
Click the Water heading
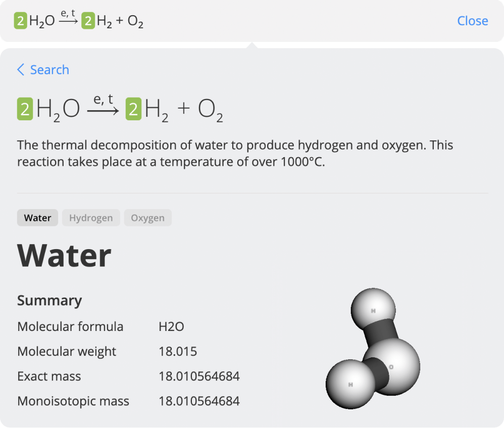tap(64, 256)
